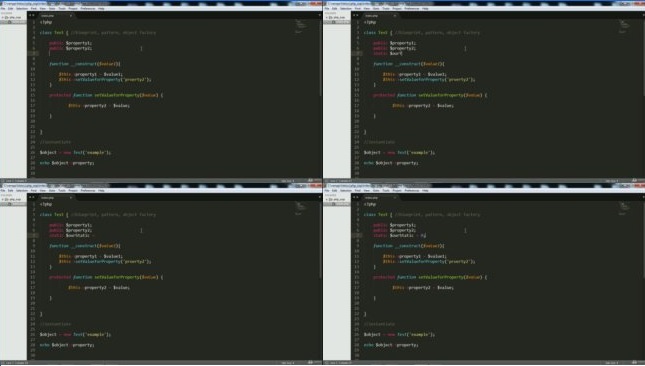The width and height of the screenshot is (645, 366).
Task: Open the Tools menu in bottom-left window
Action: (x=62, y=190)
